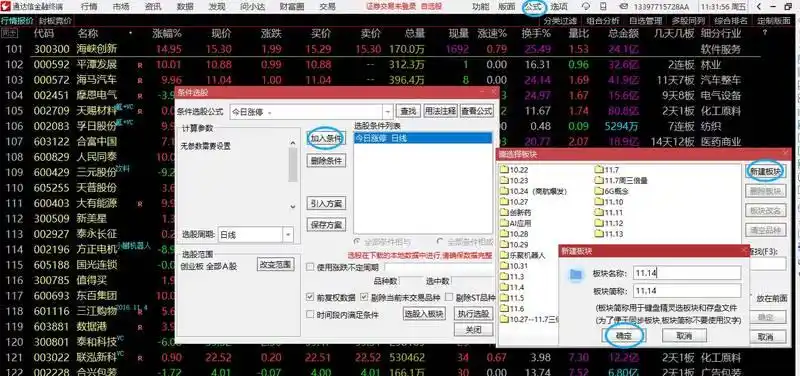Enable 使用涨跌不定周期 checkbox
This screenshot has height=376, width=800.
tap(310, 267)
